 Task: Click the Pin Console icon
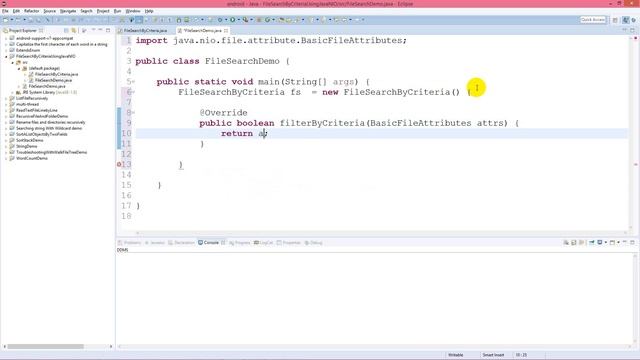(591, 242)
